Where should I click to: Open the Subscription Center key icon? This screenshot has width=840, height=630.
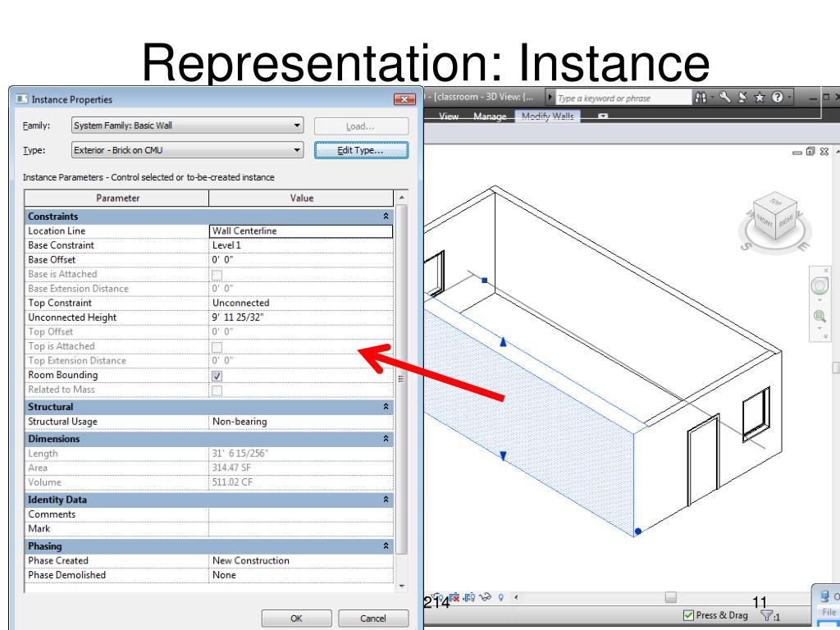point(725,97)
